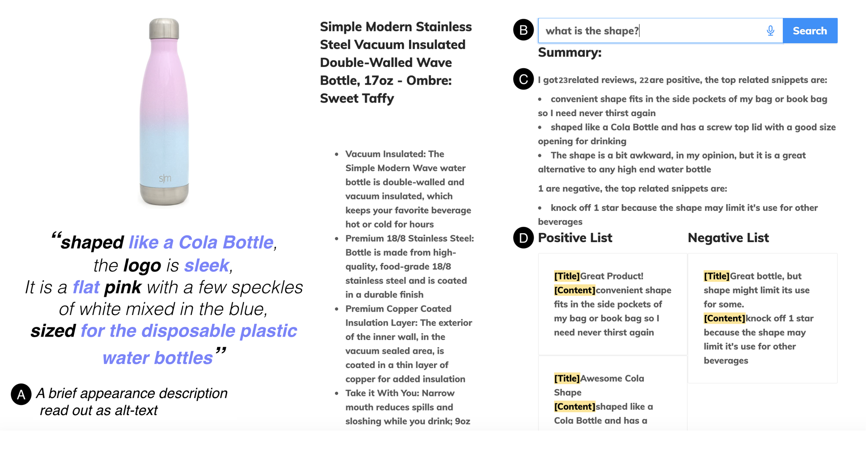868x452 pixels.
Task: Click the circled C label marker
Action: coord(523,79)
